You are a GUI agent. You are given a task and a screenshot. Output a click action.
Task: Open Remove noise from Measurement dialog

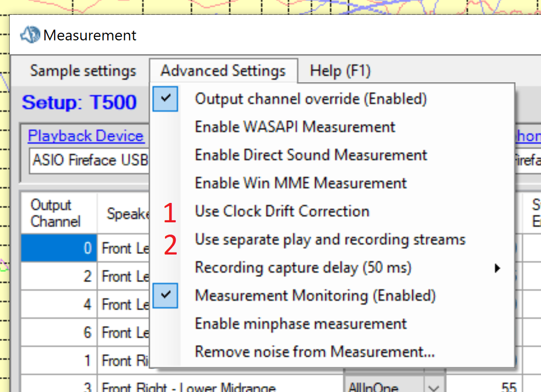[315, 352]
